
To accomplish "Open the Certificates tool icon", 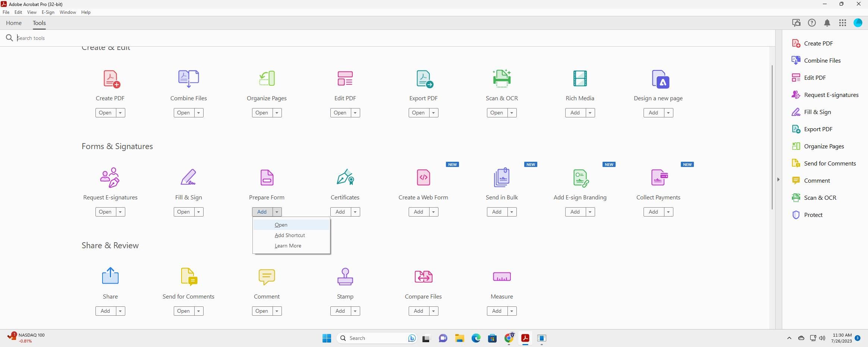I will pyautogui.click(x=345, y=177).
